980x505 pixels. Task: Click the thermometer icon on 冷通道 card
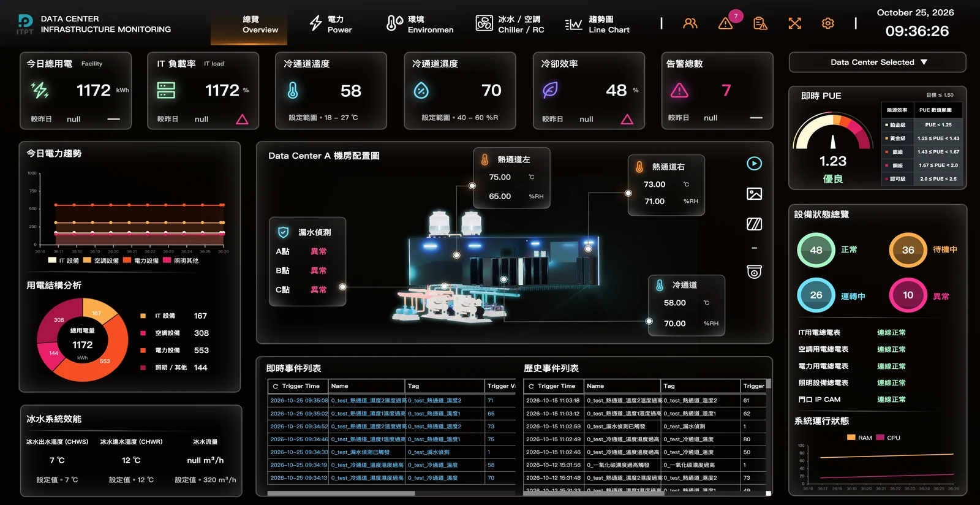[x=660, y=285]
